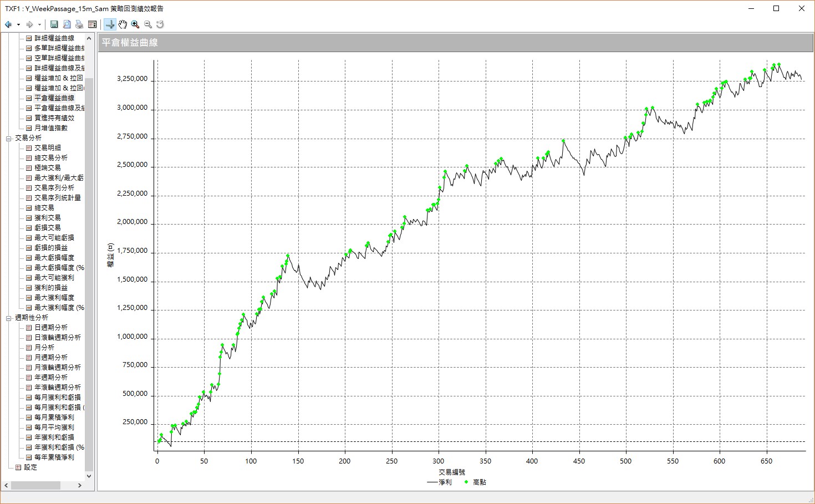Click the chart icon beside 總交易

(x=29, y=208)
